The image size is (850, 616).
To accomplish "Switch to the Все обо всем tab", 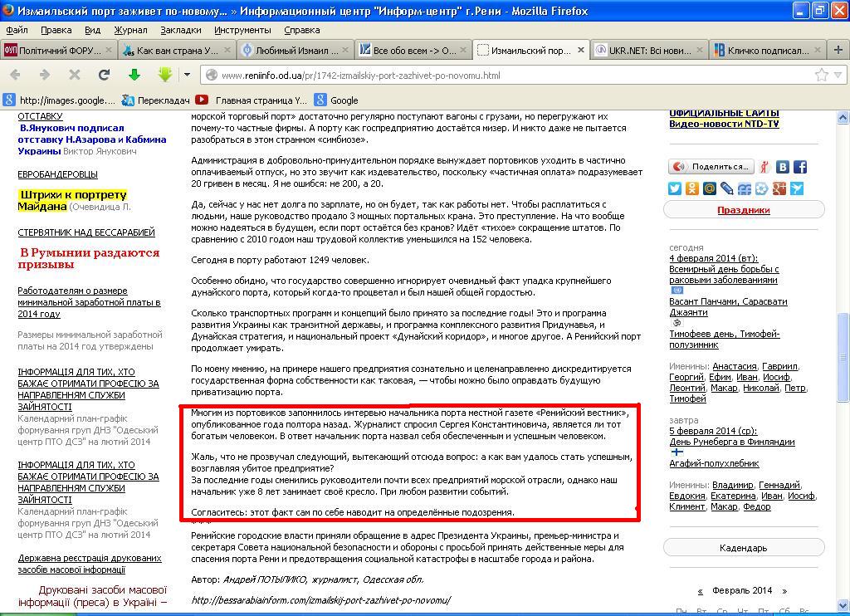I will point(413,51).
